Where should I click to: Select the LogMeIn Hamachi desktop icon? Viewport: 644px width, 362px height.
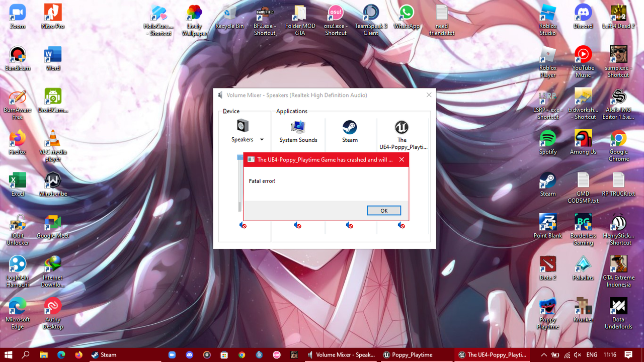tap(18, 271)
